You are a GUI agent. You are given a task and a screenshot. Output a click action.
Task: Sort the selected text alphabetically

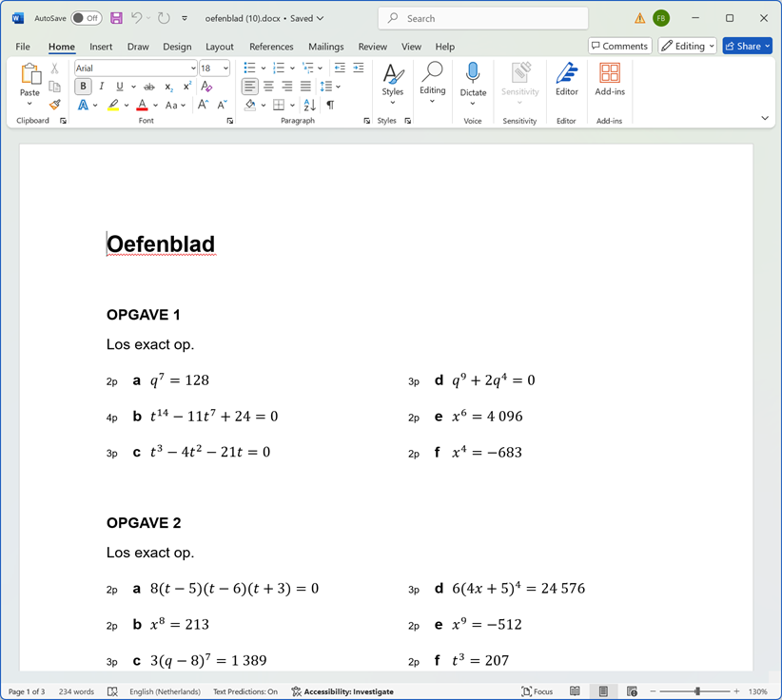(x=309, y=105)
